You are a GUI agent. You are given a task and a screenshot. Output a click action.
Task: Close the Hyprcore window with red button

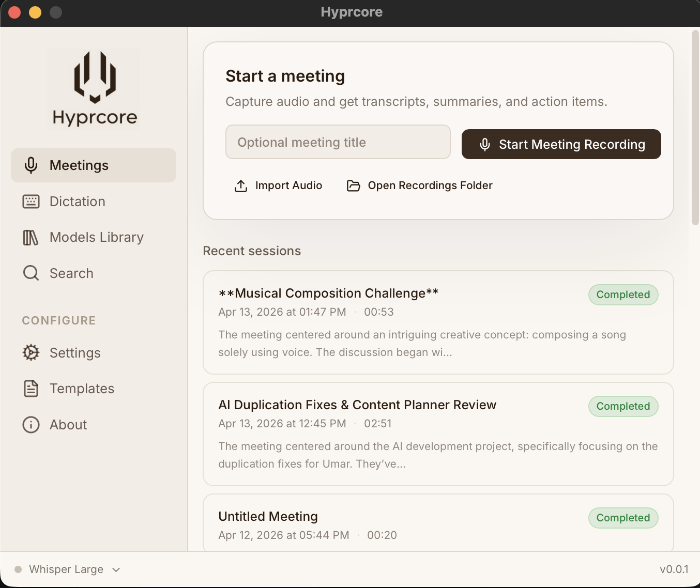[14, 12]
